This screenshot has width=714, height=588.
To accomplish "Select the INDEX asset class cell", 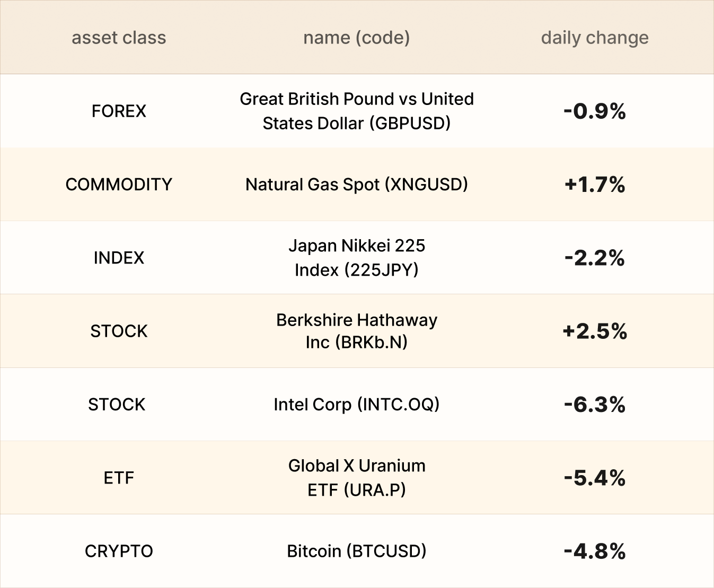I will coord(119,258).
